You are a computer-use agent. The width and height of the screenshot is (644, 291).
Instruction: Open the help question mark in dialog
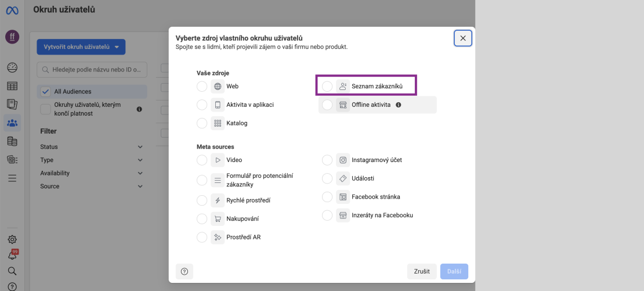[184, 271]
